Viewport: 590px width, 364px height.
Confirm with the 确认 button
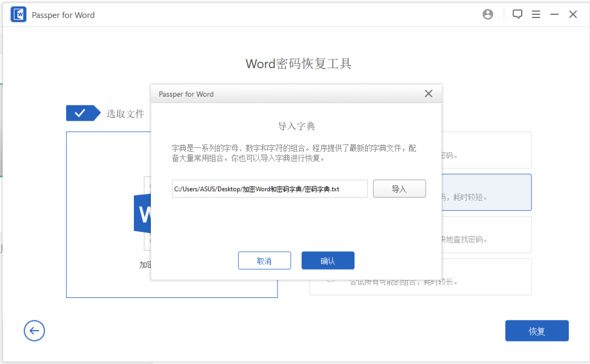click(x=328, y=261)
